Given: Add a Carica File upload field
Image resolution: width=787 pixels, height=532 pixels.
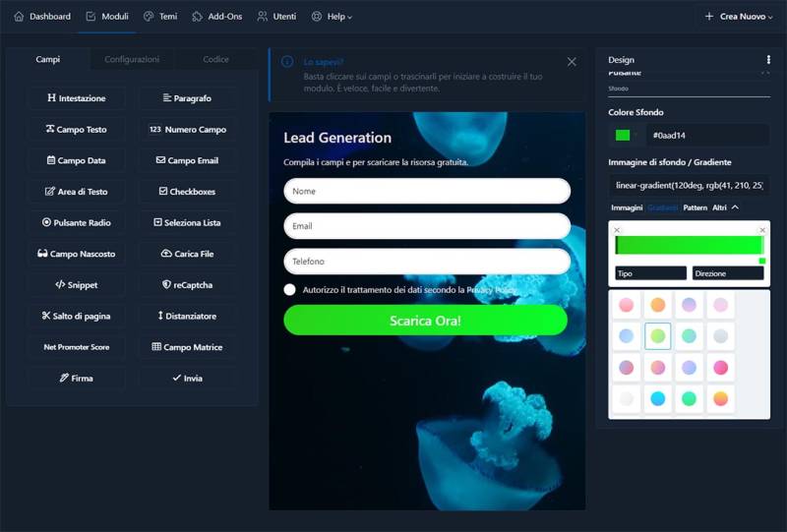Looking at the screenshot, I should 187,254.
